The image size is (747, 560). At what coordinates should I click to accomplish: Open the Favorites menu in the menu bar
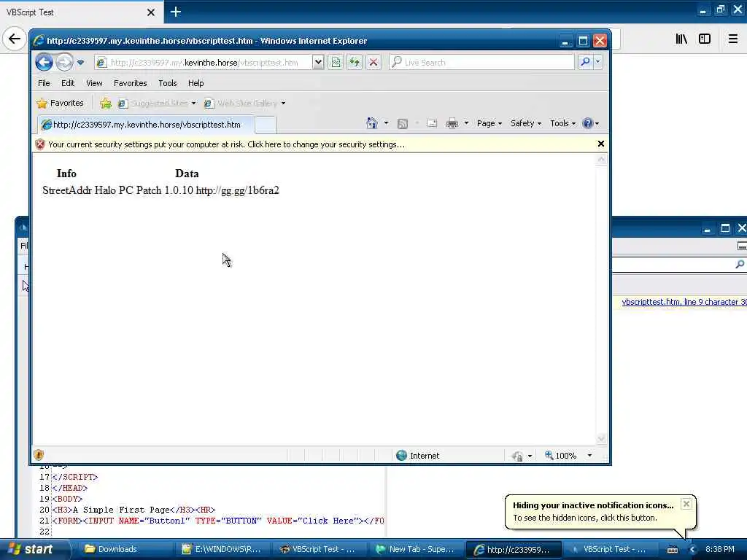click(x=130, y=83)
